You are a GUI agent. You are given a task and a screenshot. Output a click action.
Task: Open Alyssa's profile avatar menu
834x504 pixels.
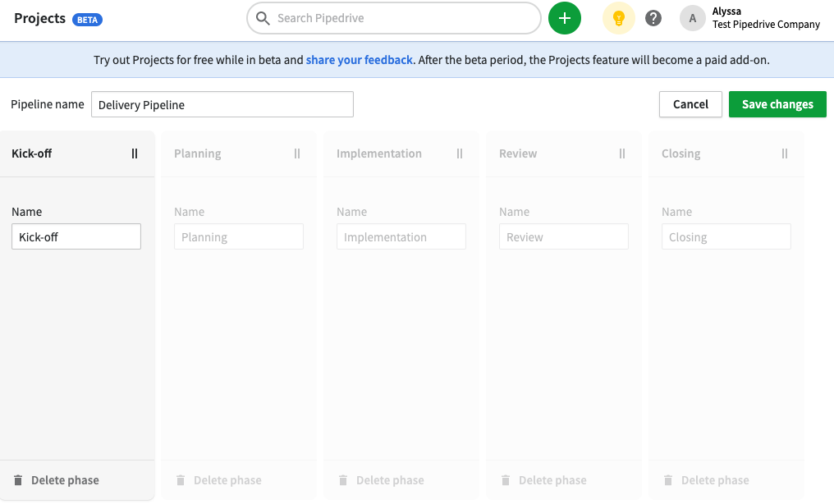[x=692, y=18]
